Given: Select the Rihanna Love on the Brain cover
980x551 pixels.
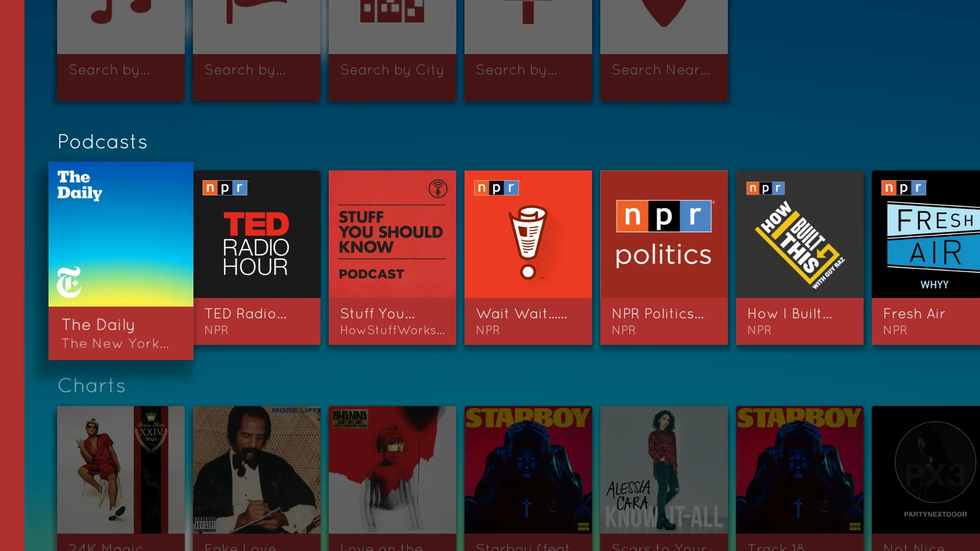Looking at the screenshot, I should click(393, 479).
